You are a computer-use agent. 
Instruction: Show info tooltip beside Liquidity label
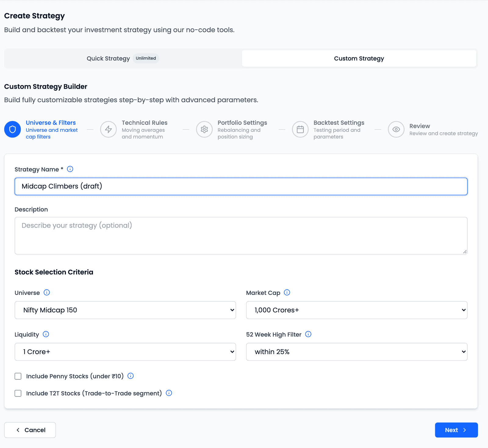[46, 334]
